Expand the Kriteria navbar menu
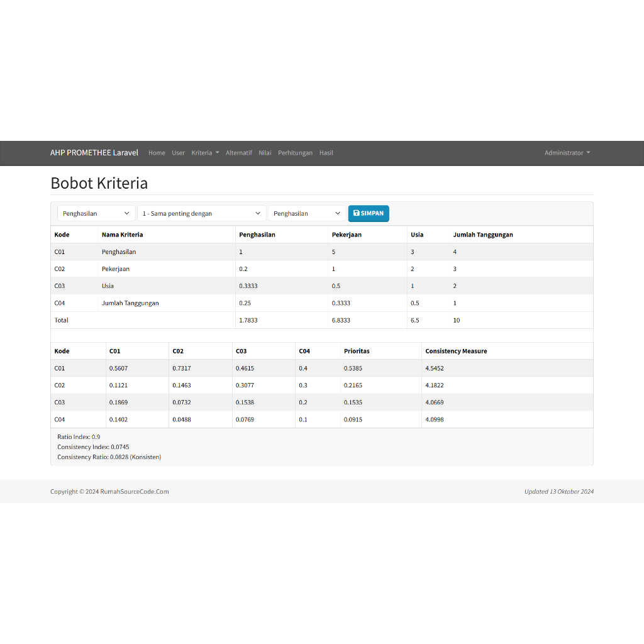The height and width of the screenshot is (644, 644). tap(205, 153)
